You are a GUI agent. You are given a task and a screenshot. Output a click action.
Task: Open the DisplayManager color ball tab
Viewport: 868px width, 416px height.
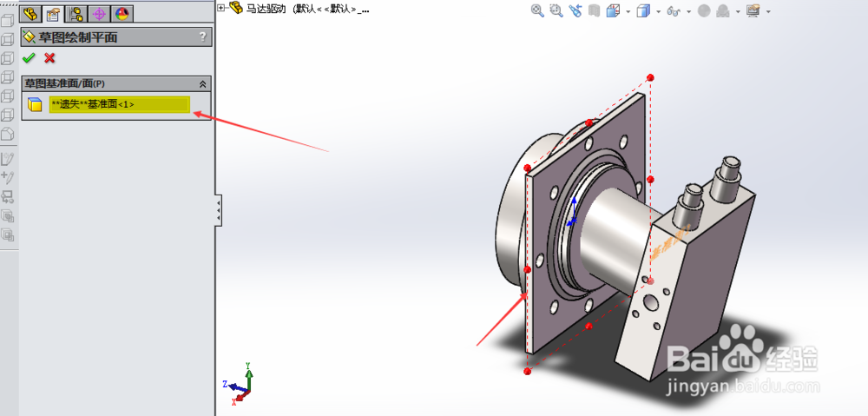click(x=122, y=14)
